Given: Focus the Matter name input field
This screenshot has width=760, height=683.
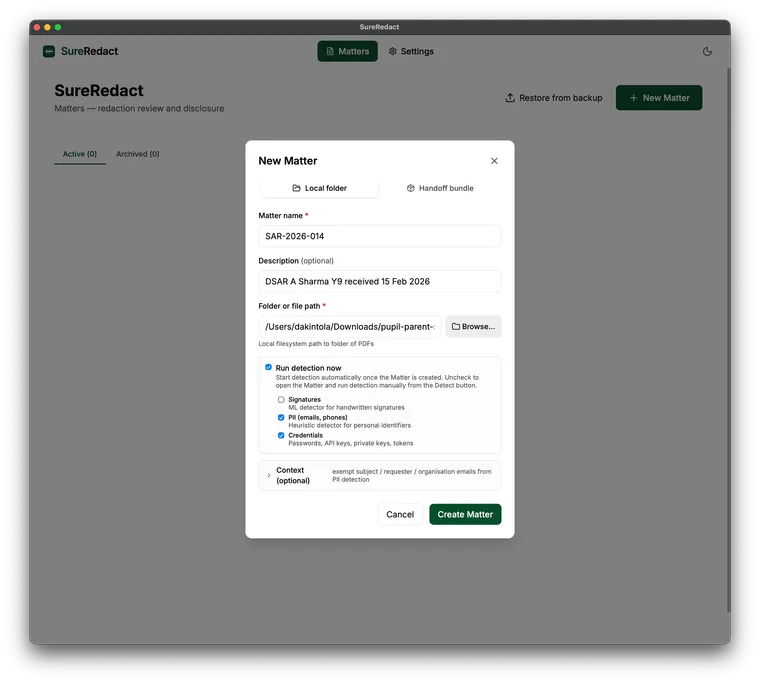Looking at the screenshot, I should (380, 236).
